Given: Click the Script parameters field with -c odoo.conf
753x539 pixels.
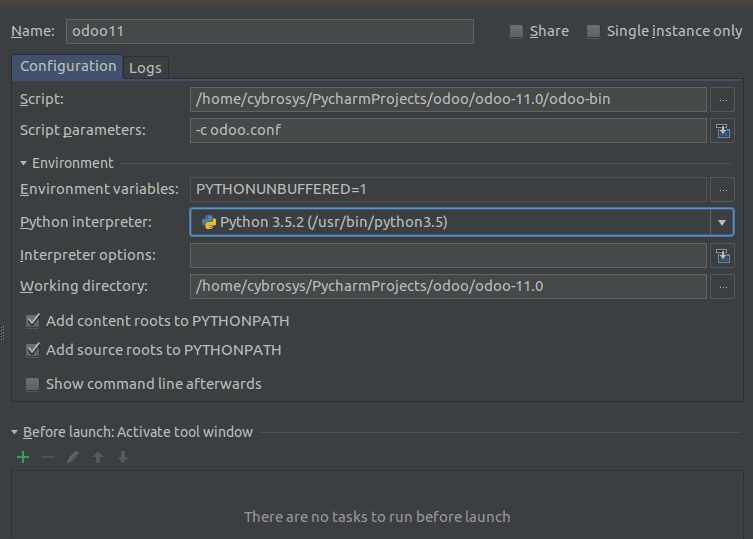Looking at the screenshot, I should pyautogui.click(x=448, y=131).
